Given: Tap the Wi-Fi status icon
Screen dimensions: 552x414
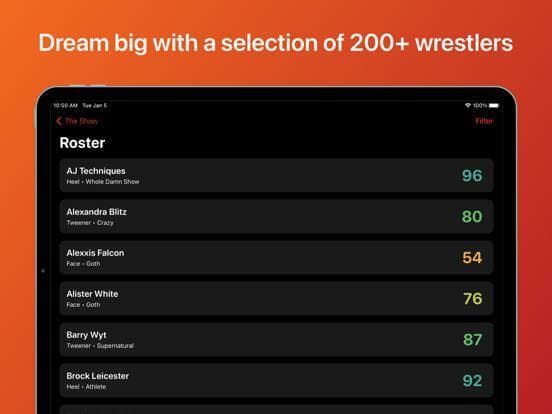Looking at the screenshot, I should [x=468, y=105].
